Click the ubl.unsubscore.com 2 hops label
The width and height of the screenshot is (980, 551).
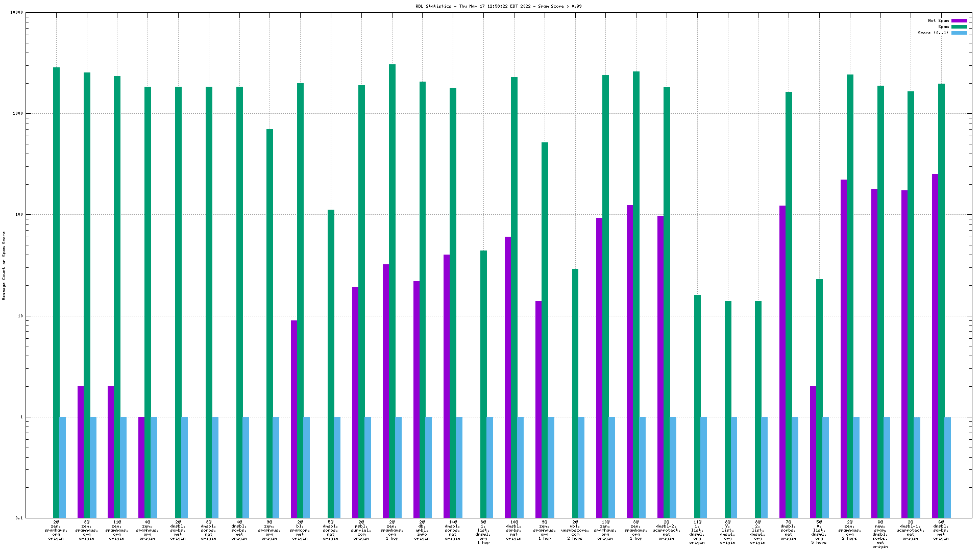click(575, 530)
